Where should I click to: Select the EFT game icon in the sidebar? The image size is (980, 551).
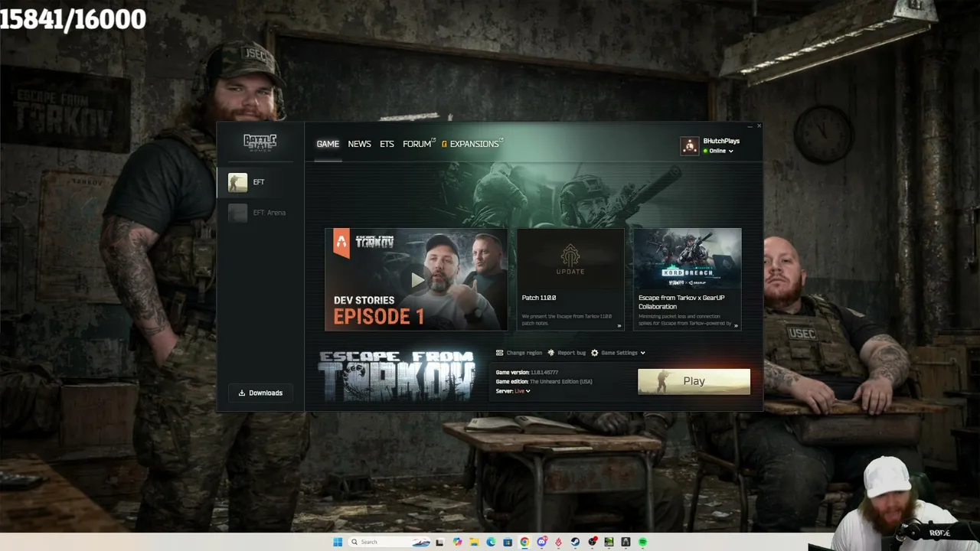[237, 182]
